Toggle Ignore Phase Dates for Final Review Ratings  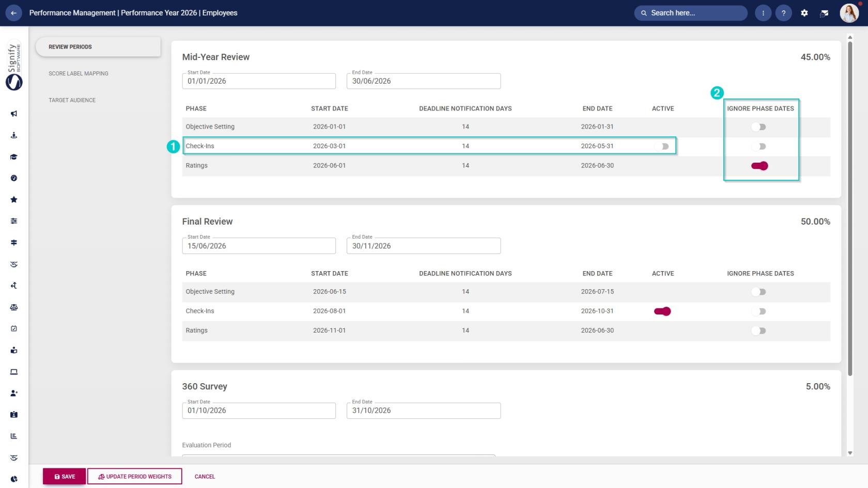click(x=759, y=330)
